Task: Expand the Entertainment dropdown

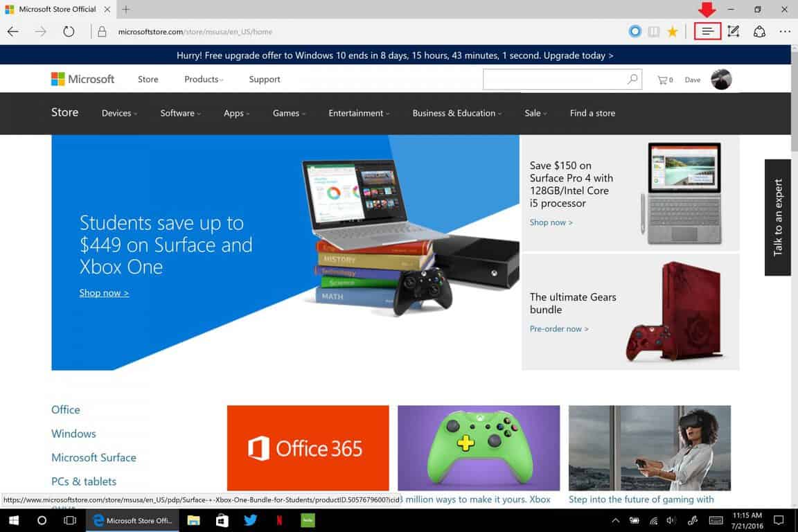Action: [x=359, y=113]
